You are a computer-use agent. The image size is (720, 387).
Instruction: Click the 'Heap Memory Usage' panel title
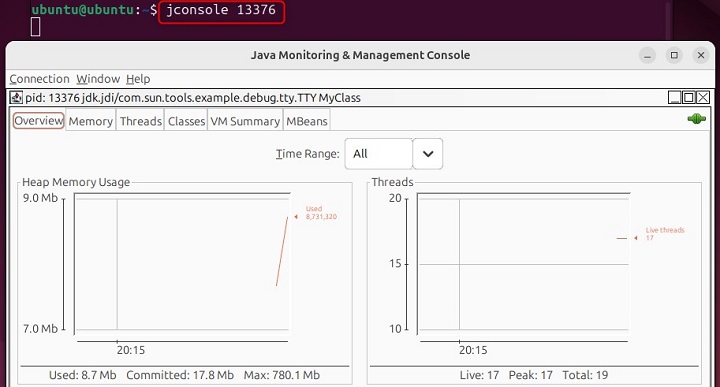click(x=76, y=182)
